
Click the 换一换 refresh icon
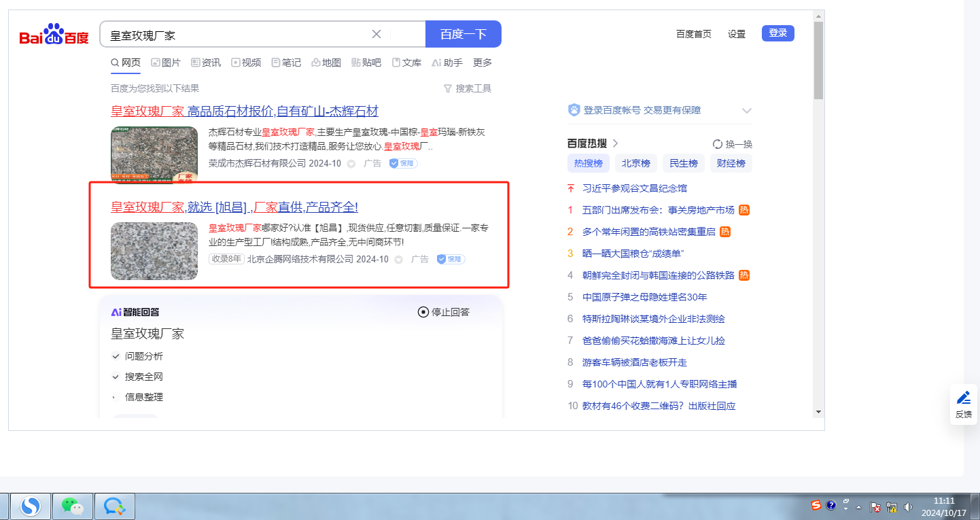click(x=717, y=144)
